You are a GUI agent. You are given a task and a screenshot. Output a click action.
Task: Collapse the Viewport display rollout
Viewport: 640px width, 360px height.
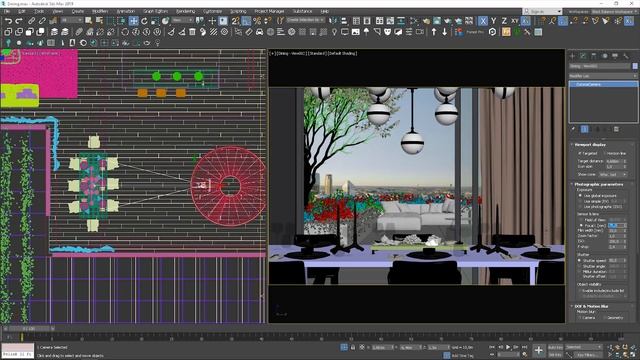590,145
